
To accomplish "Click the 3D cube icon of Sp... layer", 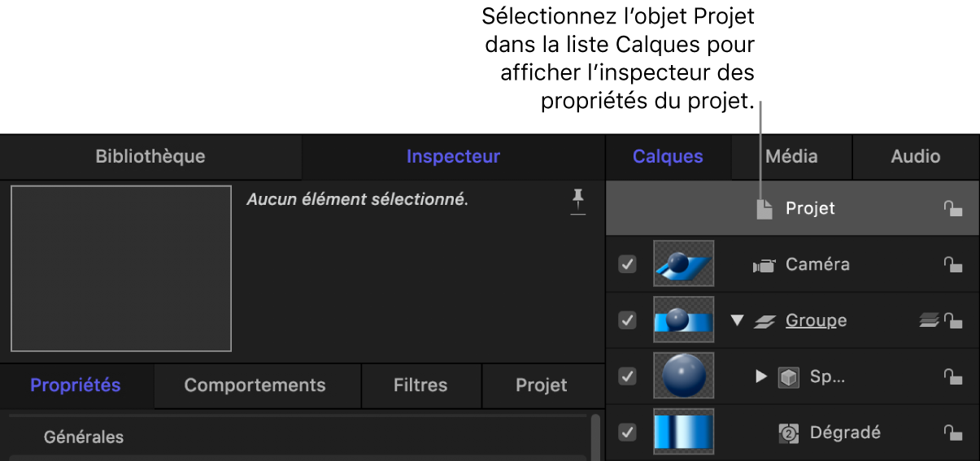I will point(788,376).
